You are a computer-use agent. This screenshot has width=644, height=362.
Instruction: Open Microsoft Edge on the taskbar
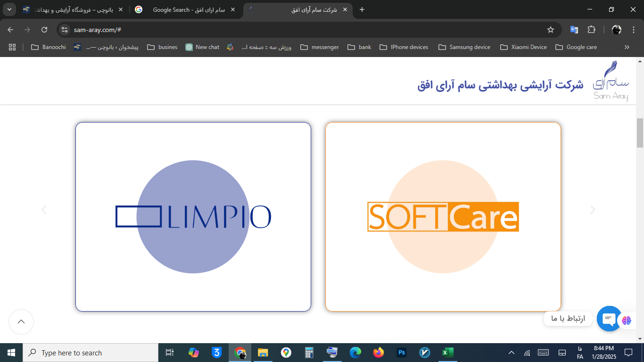coord(355,353)
